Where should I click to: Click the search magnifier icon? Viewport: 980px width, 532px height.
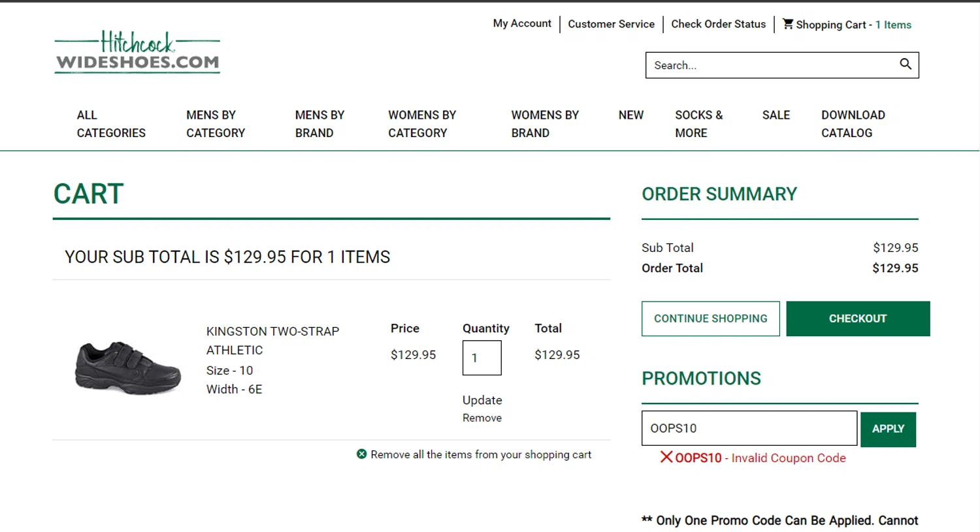pyautogui.click(x=905, y=64)
